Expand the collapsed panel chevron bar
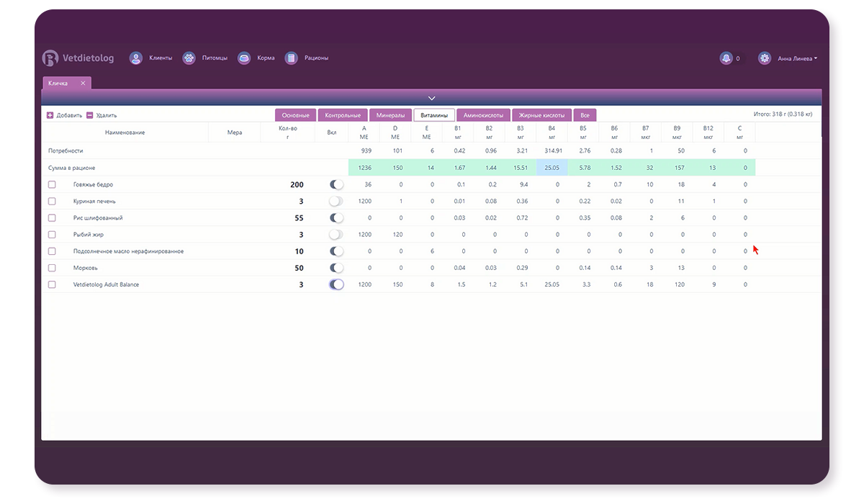 click(x=431, y=98)
